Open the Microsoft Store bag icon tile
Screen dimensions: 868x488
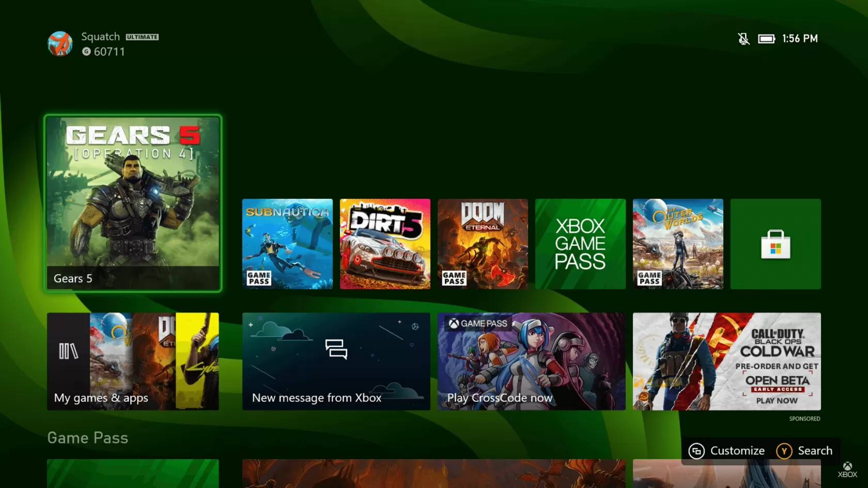(x=775, y=244)
